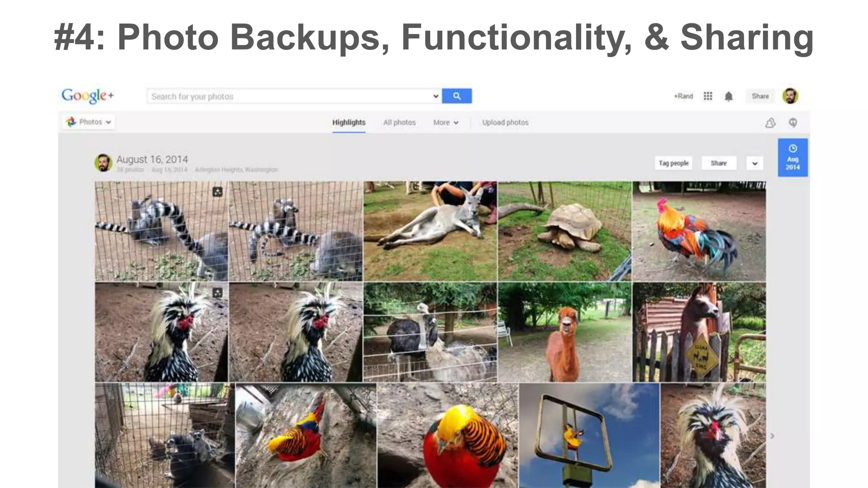Select Upload photos
The image size is (868, 488).
[505, 122]
